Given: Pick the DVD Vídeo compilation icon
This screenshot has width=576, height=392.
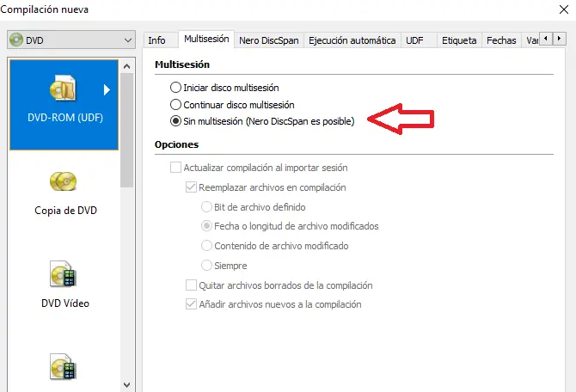Looking at the screenshot, I should point(63,273).
